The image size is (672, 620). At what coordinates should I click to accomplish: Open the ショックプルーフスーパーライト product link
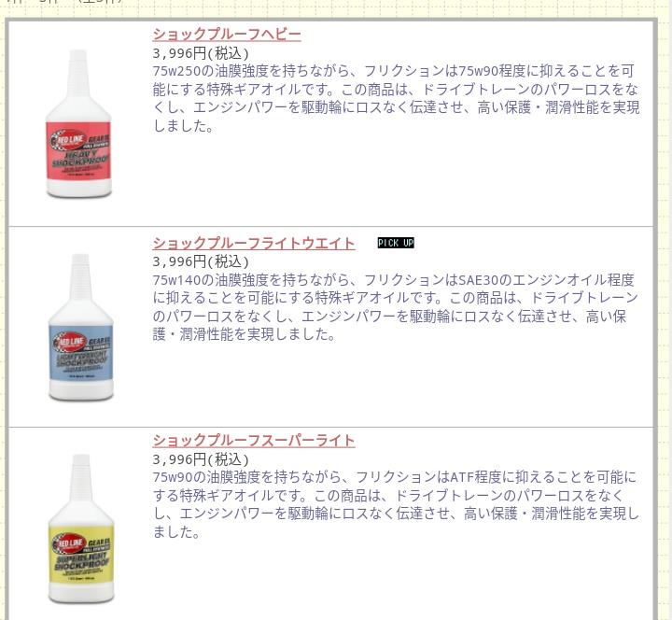point(254,441)
